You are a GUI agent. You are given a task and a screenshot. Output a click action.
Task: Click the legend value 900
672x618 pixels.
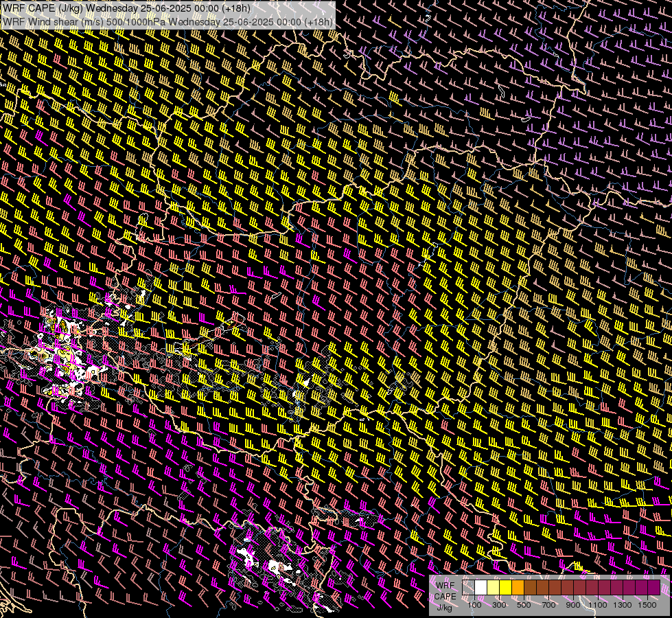(573, 605)
